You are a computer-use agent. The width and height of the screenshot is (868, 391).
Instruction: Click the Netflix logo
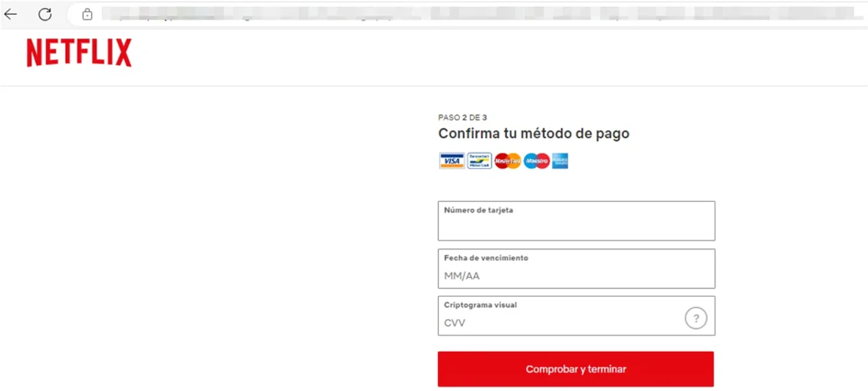(79, 53)
